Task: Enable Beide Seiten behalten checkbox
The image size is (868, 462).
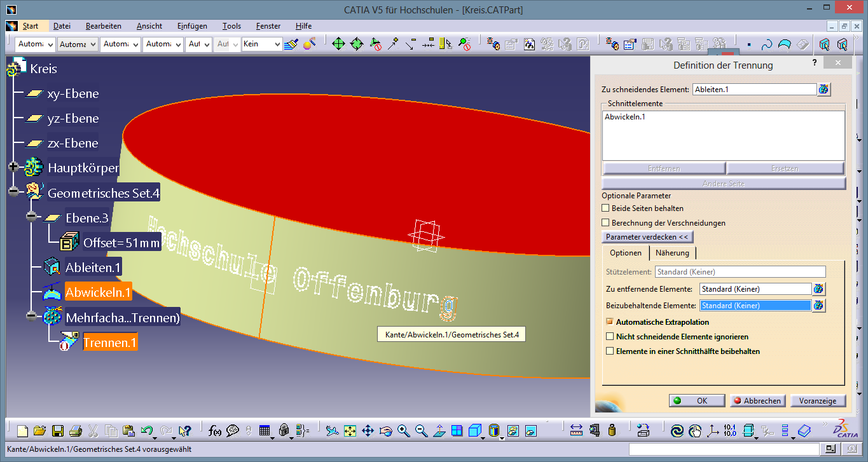Action: pyautogui.click(x=606, y=208)
